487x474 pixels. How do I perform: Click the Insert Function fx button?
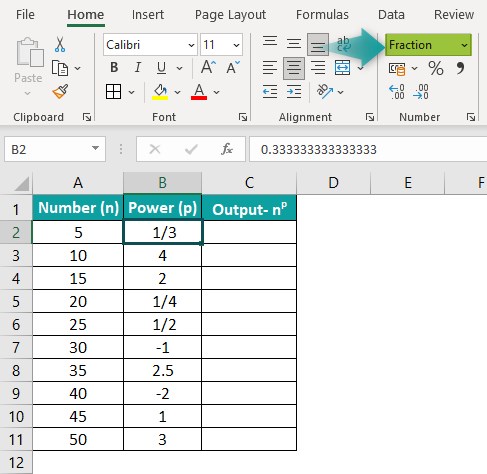click(x=227, y=149)
